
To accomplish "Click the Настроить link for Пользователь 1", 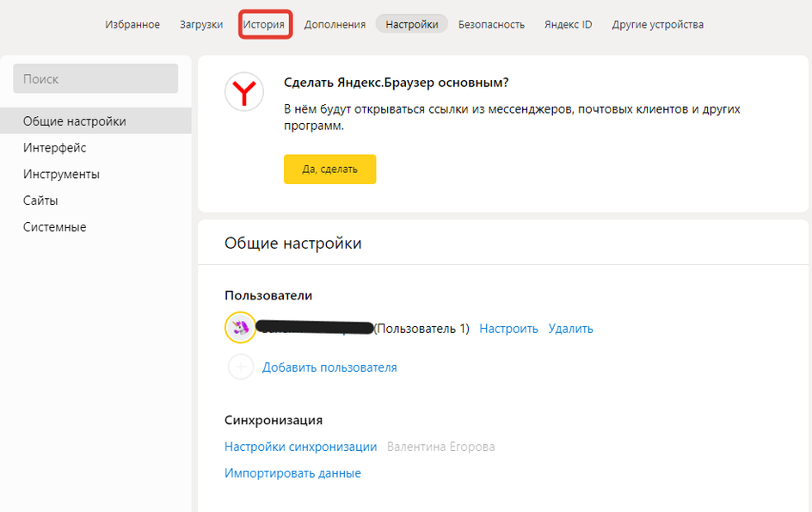I will 508,329.
